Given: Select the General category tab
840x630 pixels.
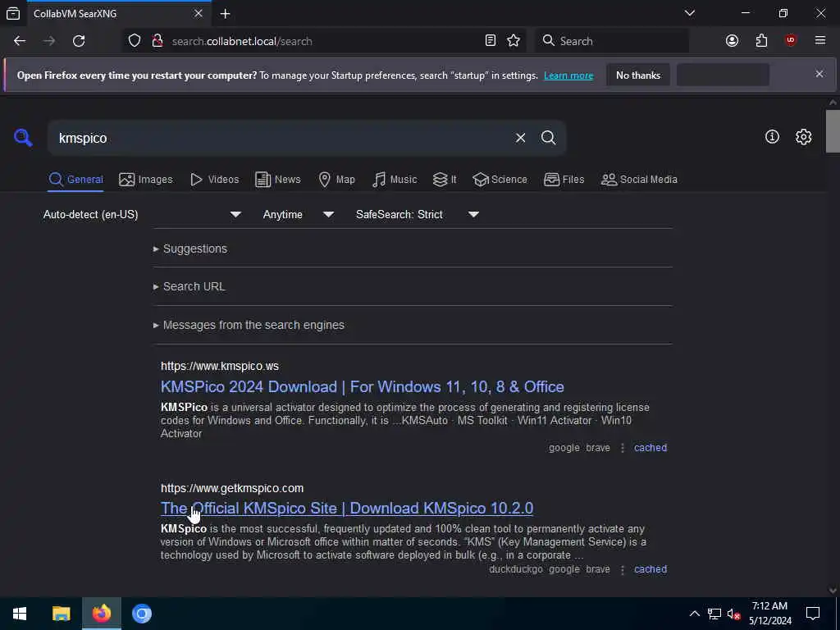Looking at the screenshot, I should pyautogui.click(x=75, y=180).
